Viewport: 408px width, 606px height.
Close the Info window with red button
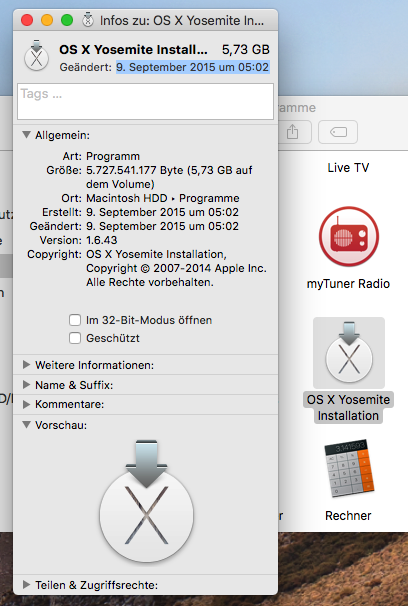[27, 20]
